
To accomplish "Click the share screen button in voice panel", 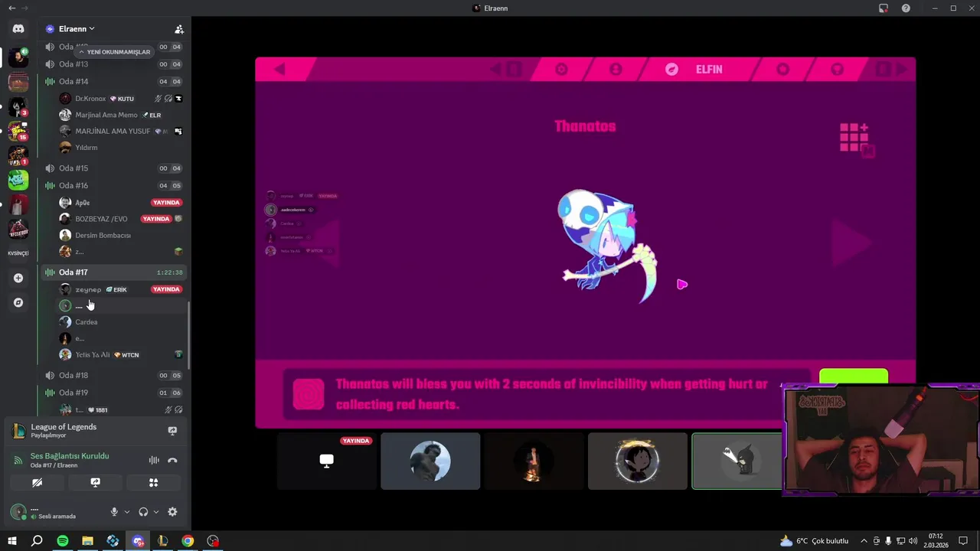I will [95, 483].
